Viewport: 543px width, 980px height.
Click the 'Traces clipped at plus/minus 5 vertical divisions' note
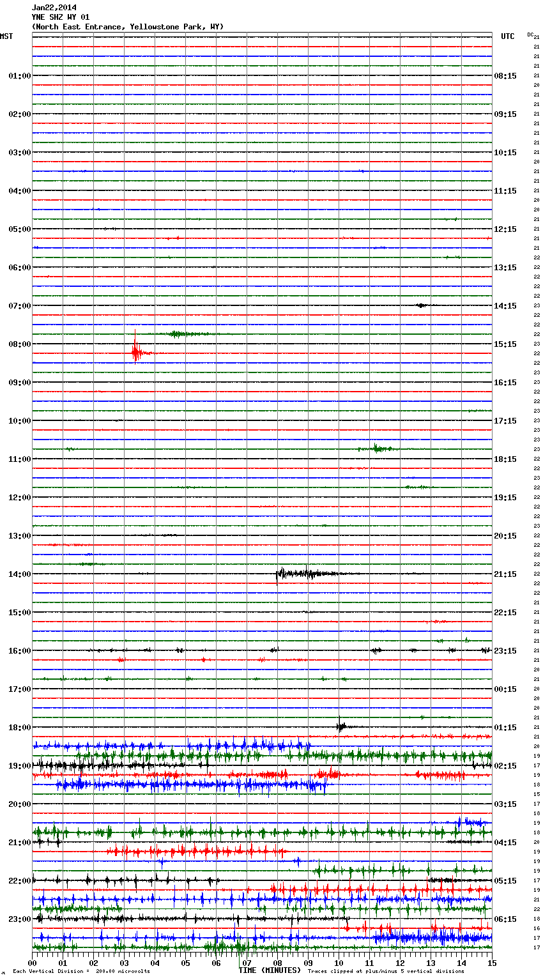[x=386, y=972]
